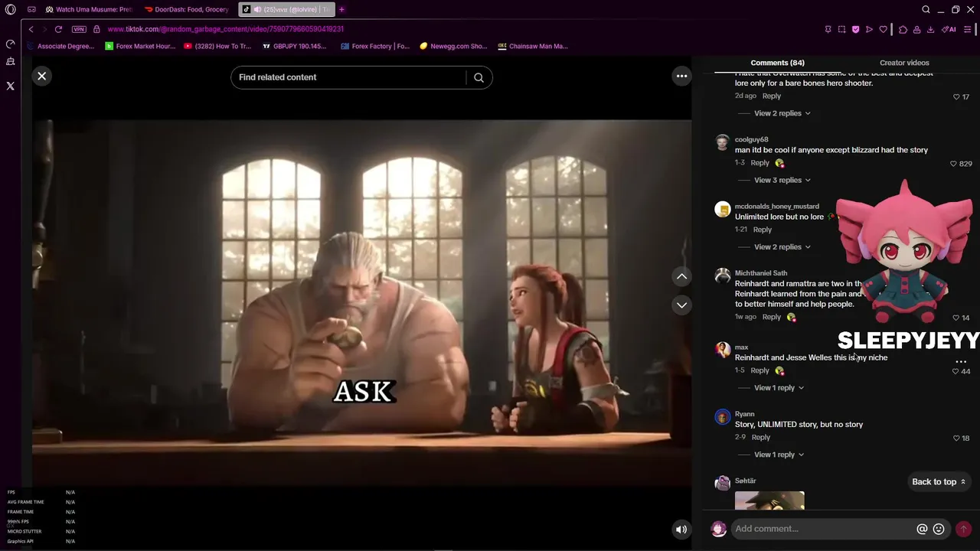Screen dimensions: 980x551
Task: Switch to Watch Uma Musume browser tab
Action: [x=89, y=9]
